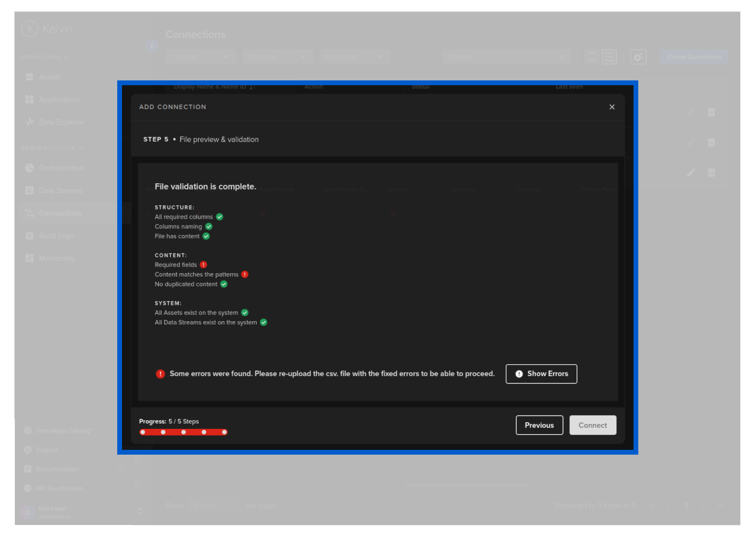This screenshot has height=536, width=756.
Task: Click the green check beside No duplicated content
Action: (224, 284)
